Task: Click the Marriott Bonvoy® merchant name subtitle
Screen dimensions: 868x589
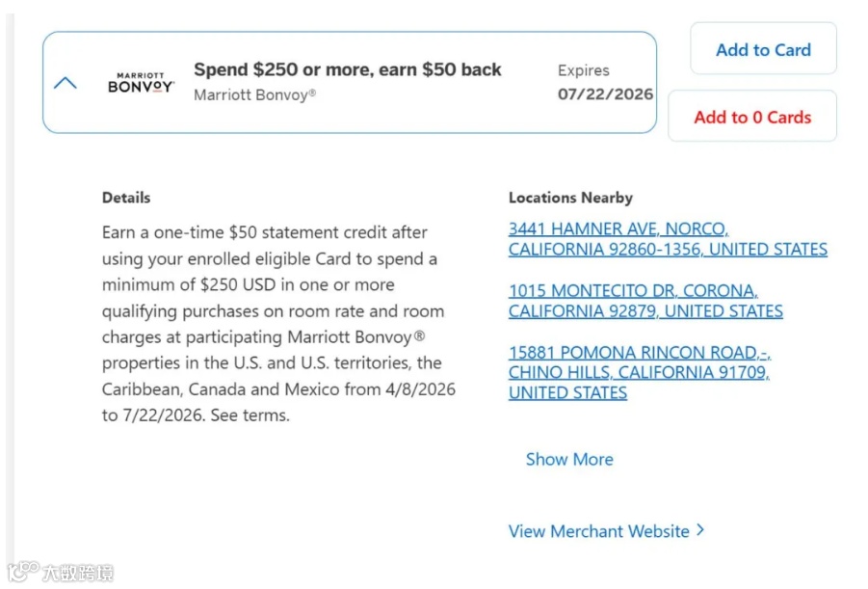Action: (254, 94)
